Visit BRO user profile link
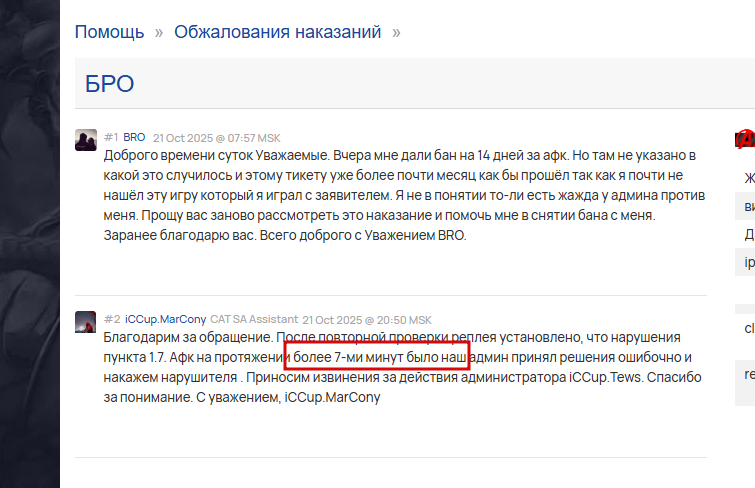The width and height of the screenshot is (755, 488). [x=134, y=137]
